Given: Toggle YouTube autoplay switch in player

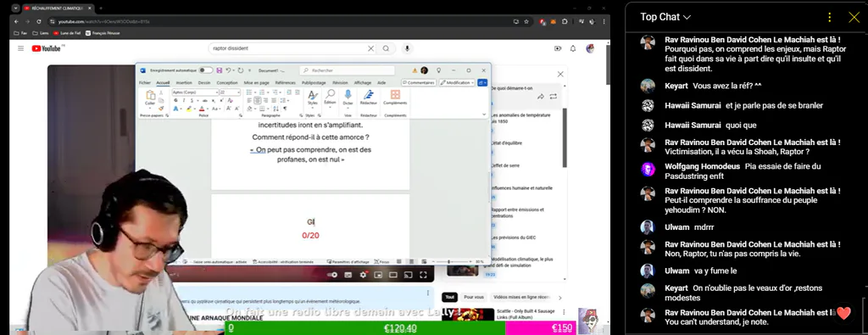Looking at the screenshot, I should (332, 274).
